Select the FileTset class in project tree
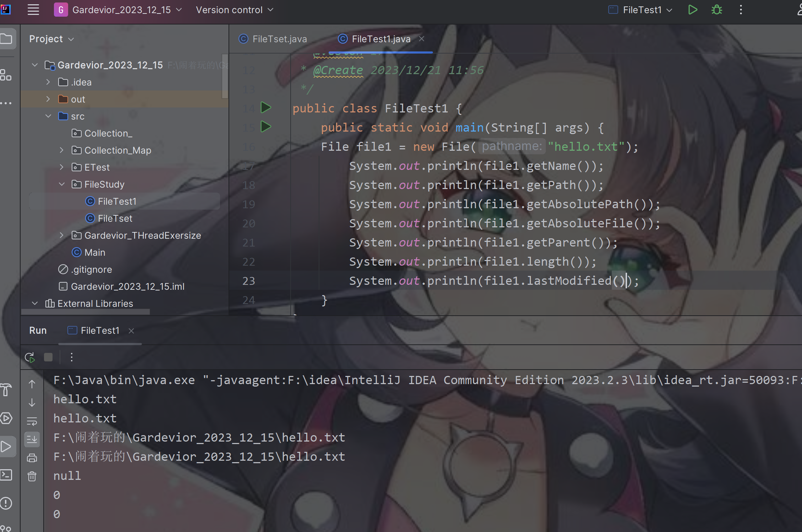The height and width of the screenshot is (532, 802). click(x=115, y=218)
